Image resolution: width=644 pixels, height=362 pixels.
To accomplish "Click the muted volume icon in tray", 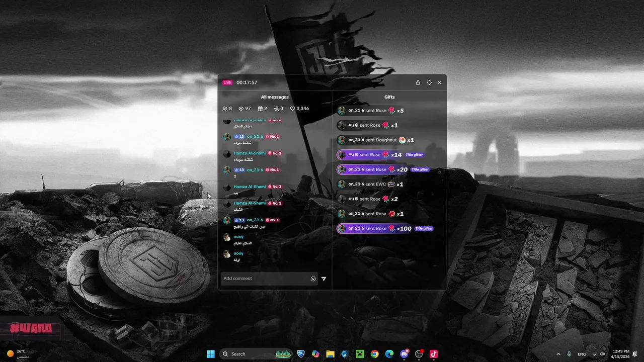I will pos(603,354).
